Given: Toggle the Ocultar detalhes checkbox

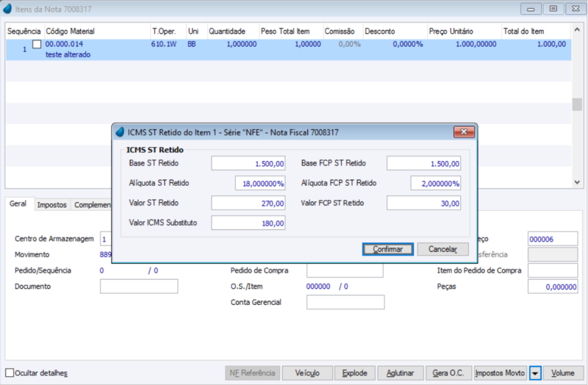Looking at the screenshot, I should point(10,373).
